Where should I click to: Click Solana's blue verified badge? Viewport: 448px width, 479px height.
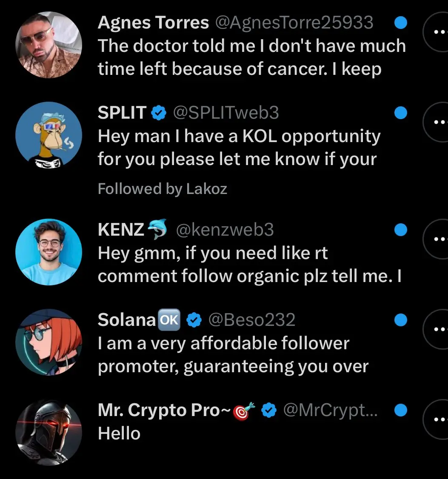(x=194, y=320)
